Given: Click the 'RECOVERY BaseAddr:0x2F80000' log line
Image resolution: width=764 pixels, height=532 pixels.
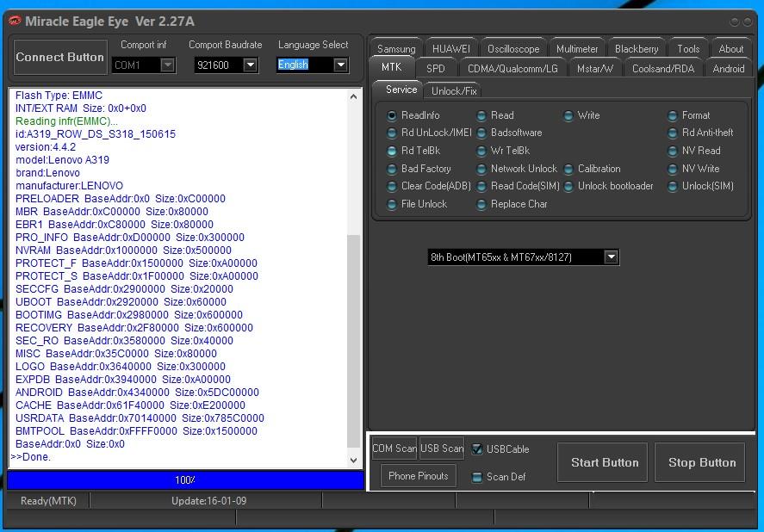Looking at the screenshot, I should point(134,328).
